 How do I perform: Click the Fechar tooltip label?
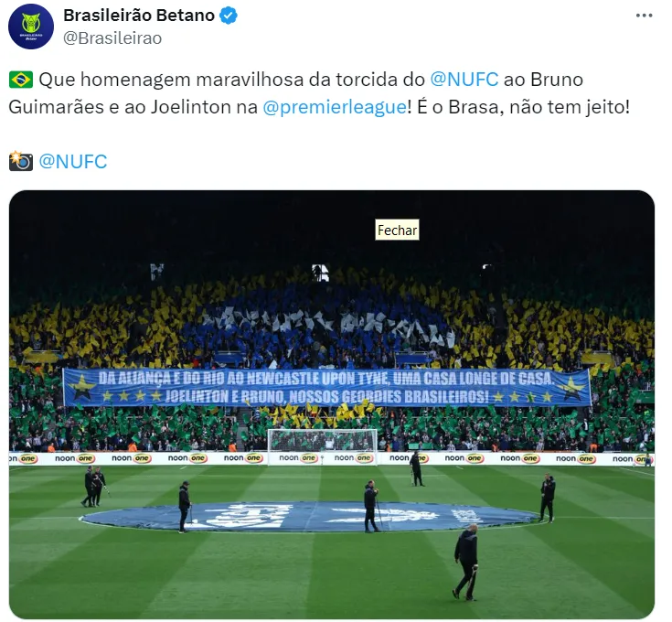[398, 231]
